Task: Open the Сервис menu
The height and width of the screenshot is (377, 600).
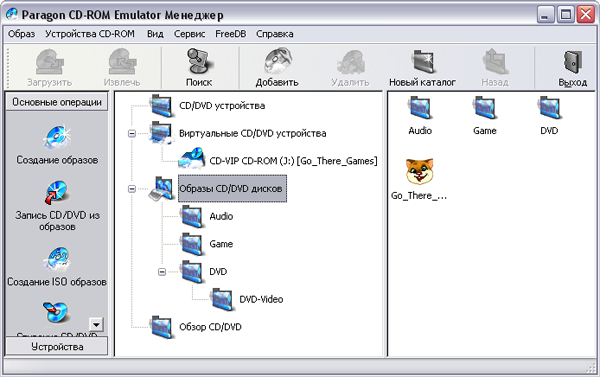Action: 189,34
